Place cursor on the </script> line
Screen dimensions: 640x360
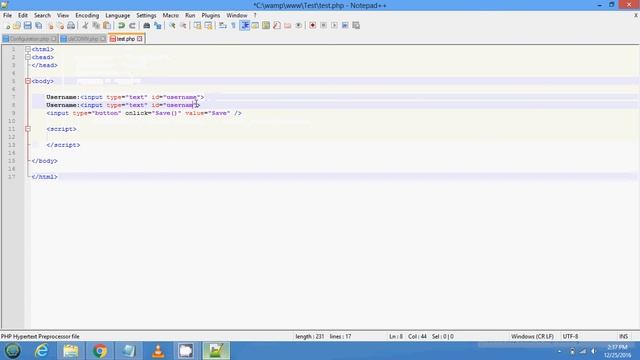pos(63,145)
